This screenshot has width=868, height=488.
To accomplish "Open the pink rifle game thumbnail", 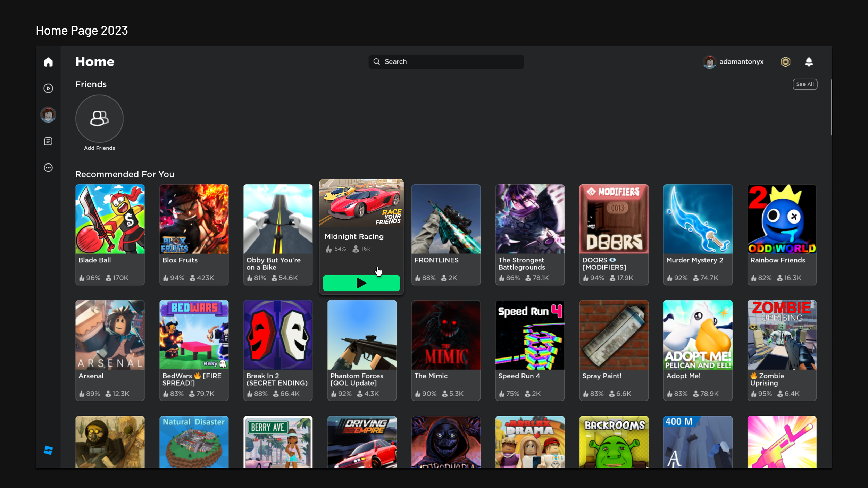I will pos(782,441).
